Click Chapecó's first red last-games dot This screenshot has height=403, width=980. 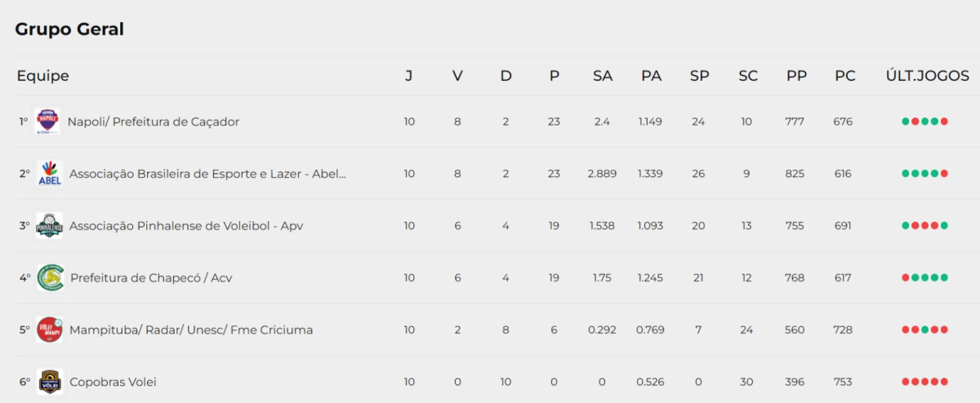pyautogui.click(x=906, y=278)
